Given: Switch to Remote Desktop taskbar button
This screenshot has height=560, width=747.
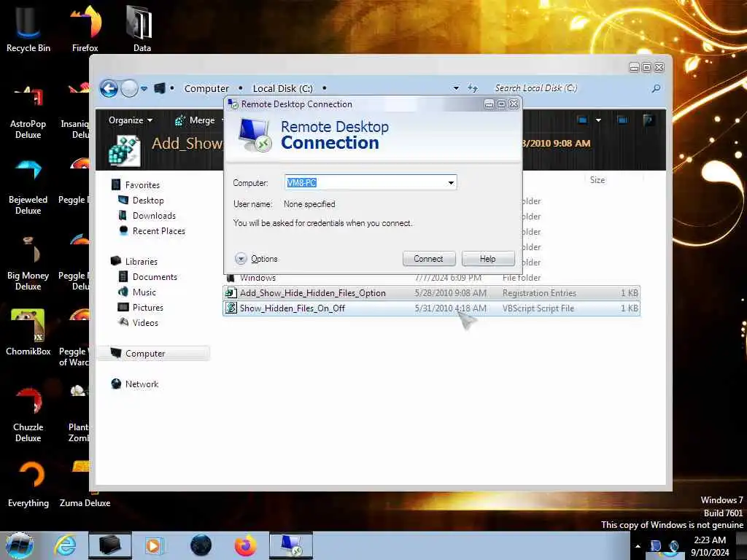Looking at the screenshot, I should [x=291, y=545].
